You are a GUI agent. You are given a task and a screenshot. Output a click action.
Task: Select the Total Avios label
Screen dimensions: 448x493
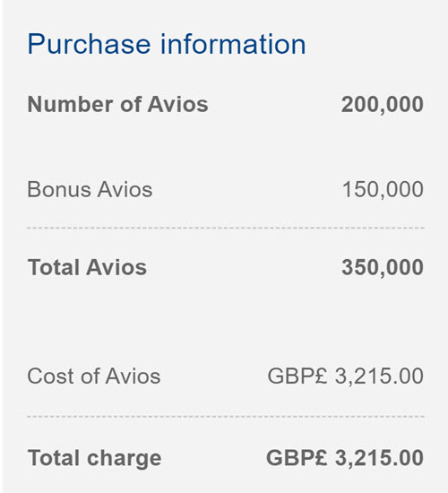point(87,268)
